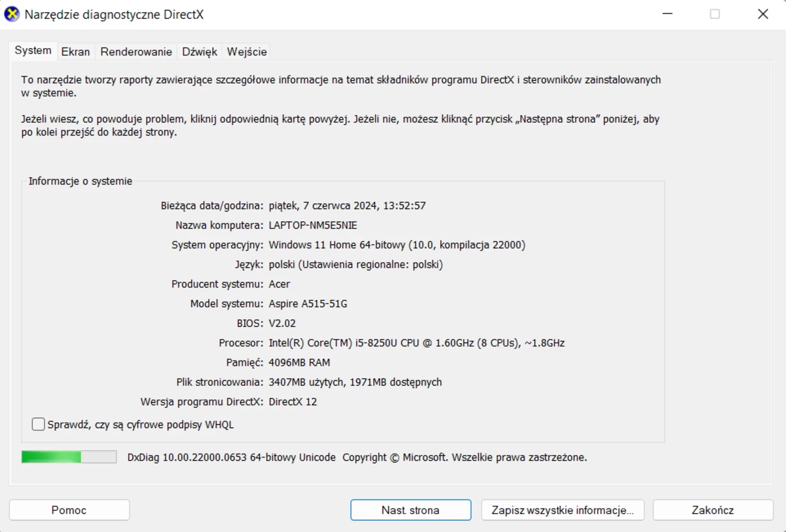The width and height of the screenshot is (786, 532).
Task: Click the Model systemu label
Action: point(227,304)
